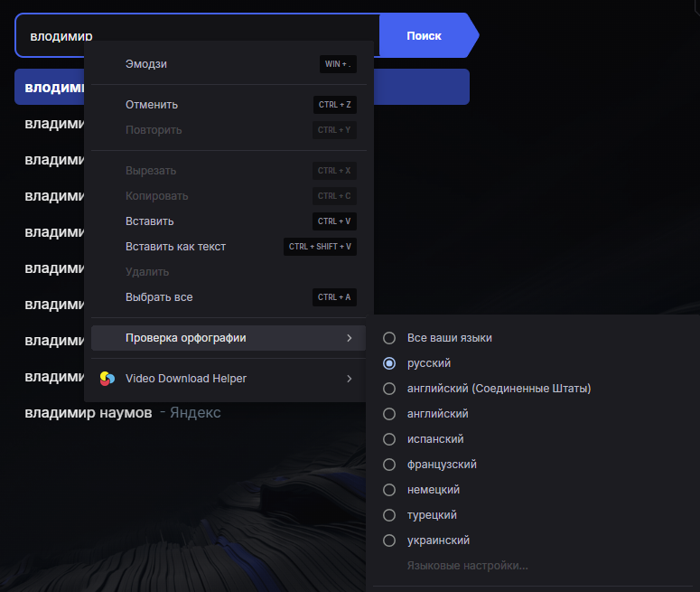700x592 pixels.
Task: Select the 'Все ваши языки' radio option
Action: (x=389, y=338)
